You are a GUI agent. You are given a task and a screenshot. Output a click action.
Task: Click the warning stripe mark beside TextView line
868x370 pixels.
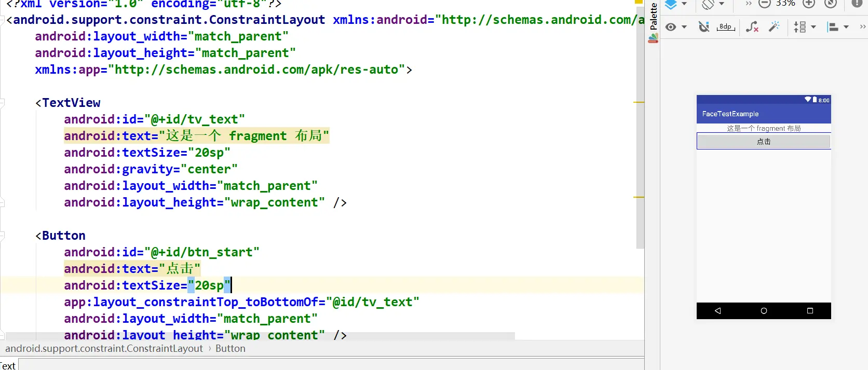(639, 102)
